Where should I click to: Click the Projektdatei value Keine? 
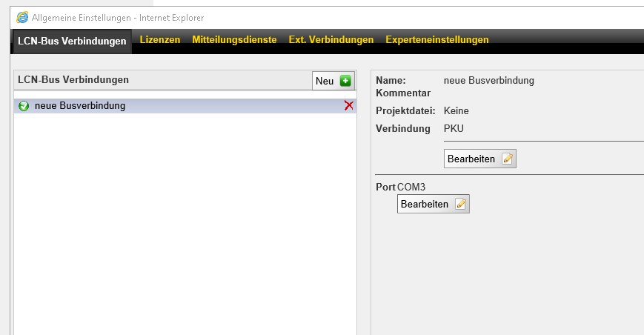pyautogui.click(x=456, y=110)
